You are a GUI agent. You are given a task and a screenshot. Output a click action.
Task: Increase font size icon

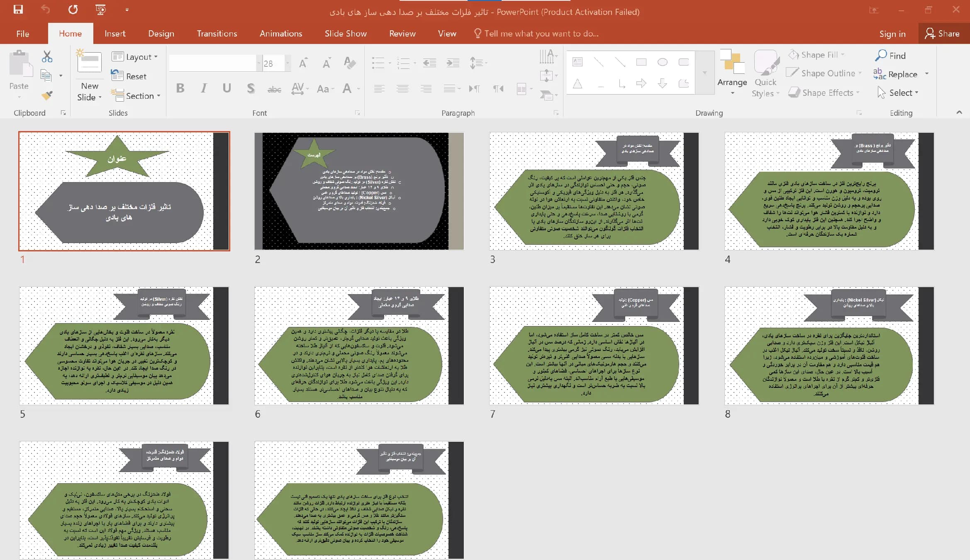point(304,63)
